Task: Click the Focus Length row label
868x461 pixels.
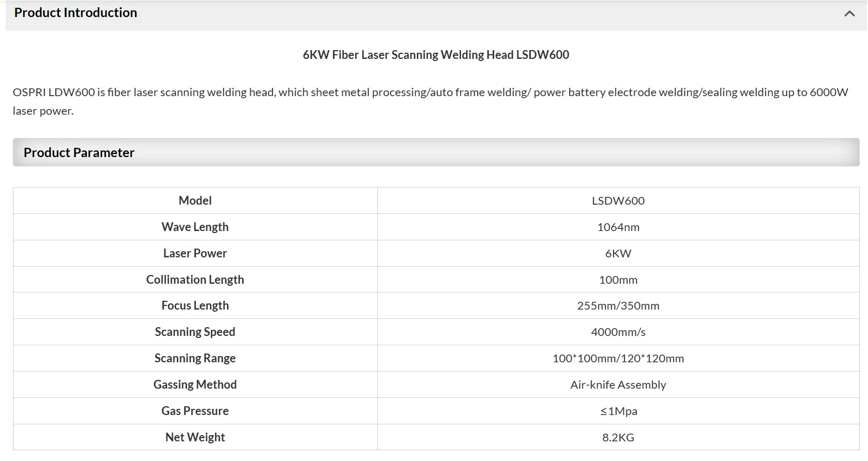Action: (x=195, y=305)
